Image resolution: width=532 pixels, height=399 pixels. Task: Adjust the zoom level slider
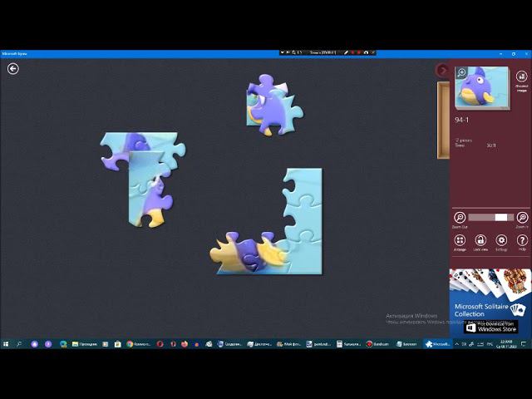[x=490, y=217]
